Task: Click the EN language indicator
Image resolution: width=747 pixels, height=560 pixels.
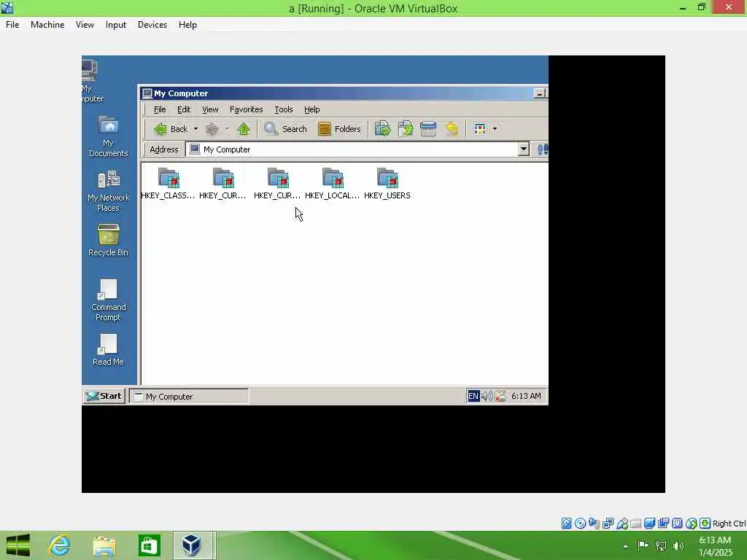Action: 473,396
